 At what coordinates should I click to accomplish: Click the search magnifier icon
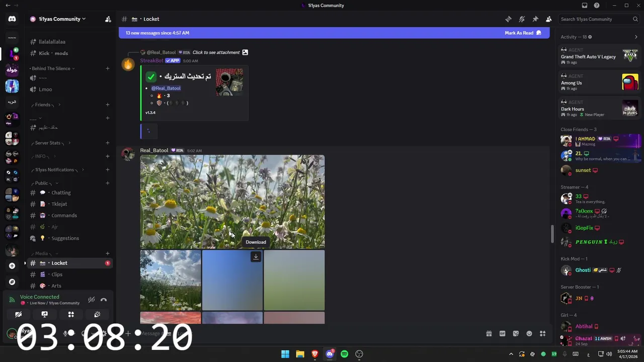(635, 19)
